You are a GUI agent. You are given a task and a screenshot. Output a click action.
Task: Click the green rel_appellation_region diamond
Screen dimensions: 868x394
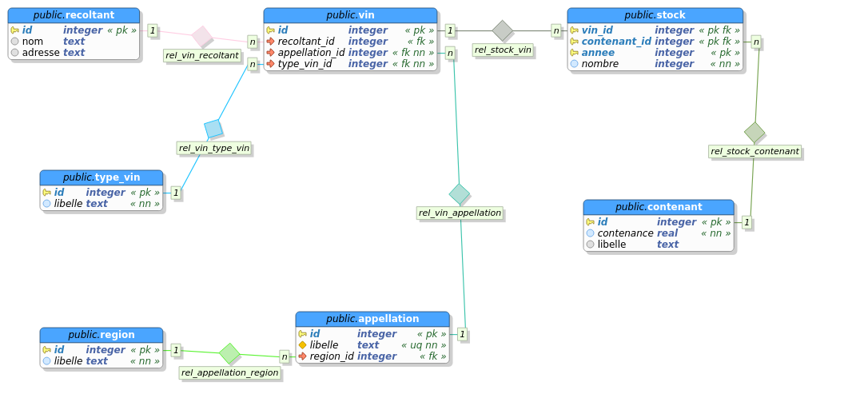click(229, 353)
